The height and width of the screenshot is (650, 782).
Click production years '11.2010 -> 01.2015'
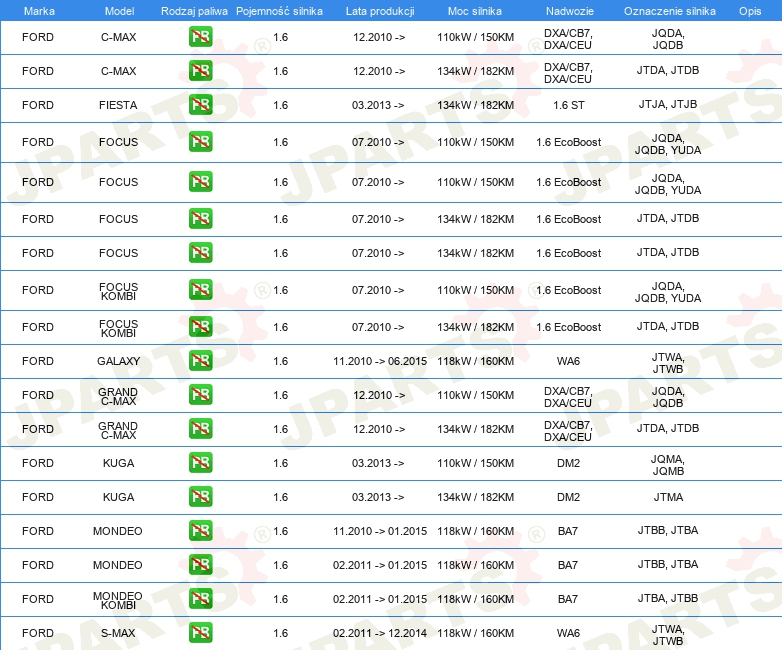pyautogui.click(x=380, y=531)
